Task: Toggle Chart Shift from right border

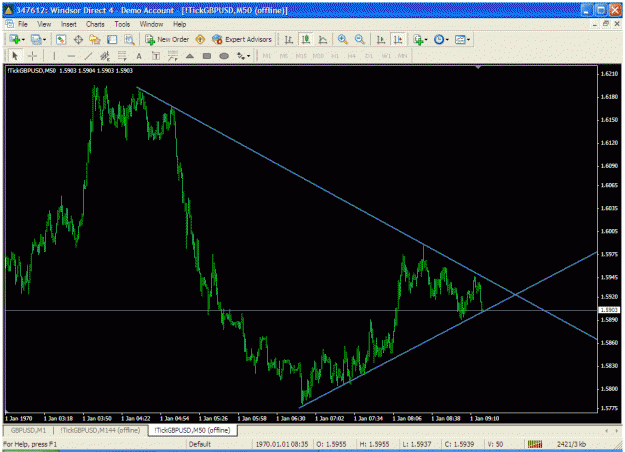Action: coord(398,39)
